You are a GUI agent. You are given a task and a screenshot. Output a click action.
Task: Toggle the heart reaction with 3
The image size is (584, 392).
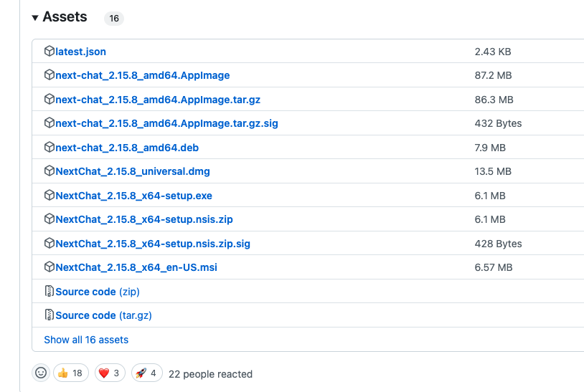coord(110,373)
